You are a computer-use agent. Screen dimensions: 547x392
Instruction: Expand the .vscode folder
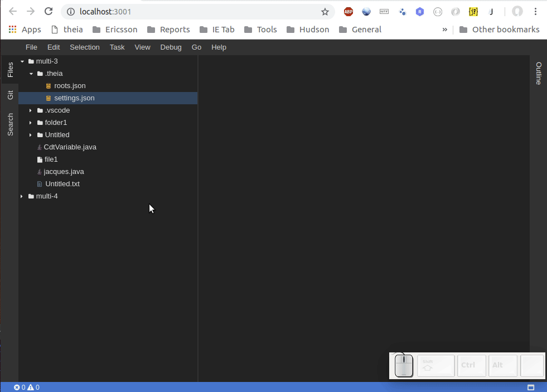(x=30, y=110)
